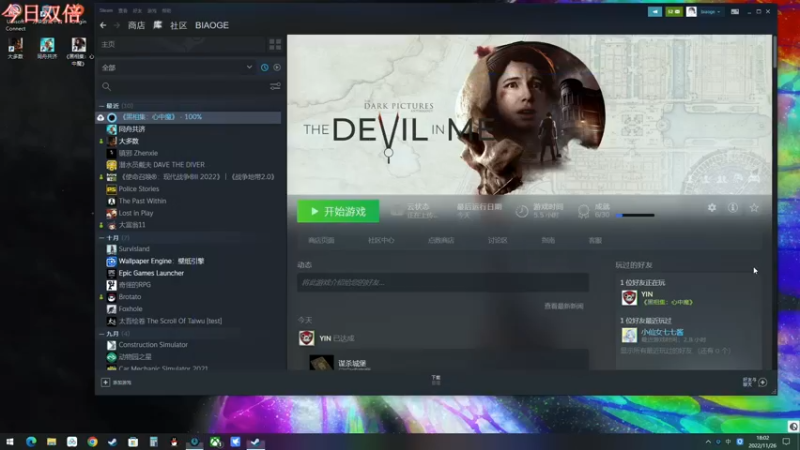Open the 商店页面 store page link
Image resolution: width=800 pixels, height=450 pixels.
321,240
